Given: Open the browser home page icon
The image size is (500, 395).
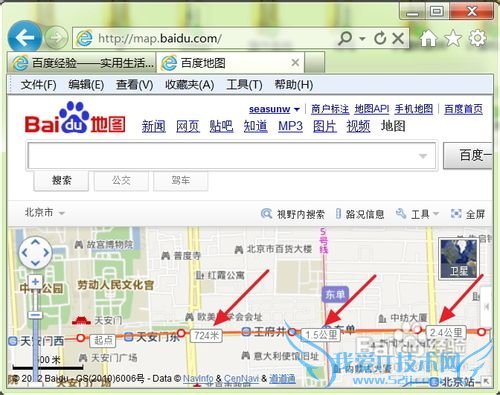Looking at the screenshot, I should [428, 38].
